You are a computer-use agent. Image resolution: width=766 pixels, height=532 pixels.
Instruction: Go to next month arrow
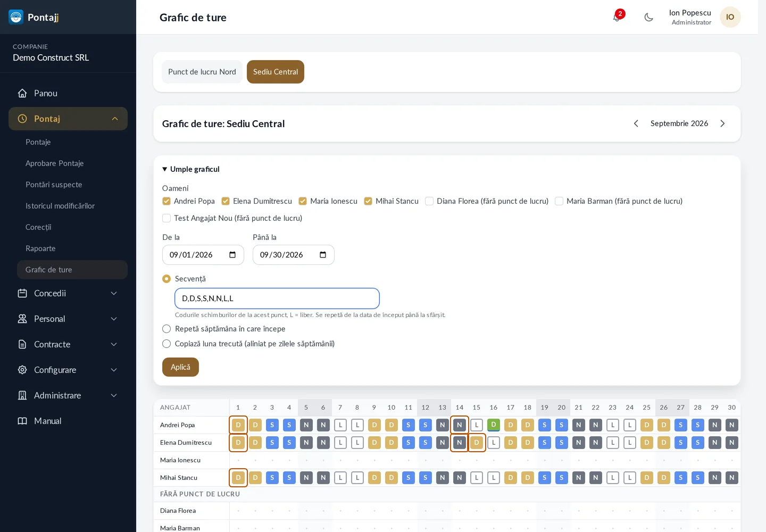pyautogui.click(x=722, y=123)
